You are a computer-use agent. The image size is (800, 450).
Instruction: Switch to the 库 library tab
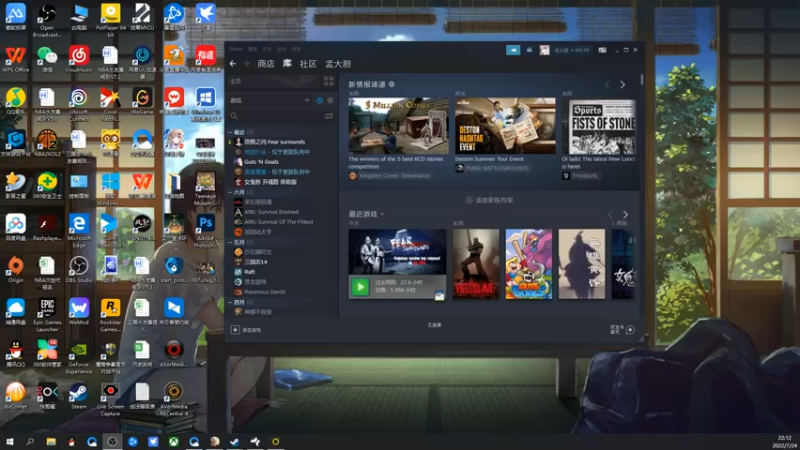click(287, 64)
